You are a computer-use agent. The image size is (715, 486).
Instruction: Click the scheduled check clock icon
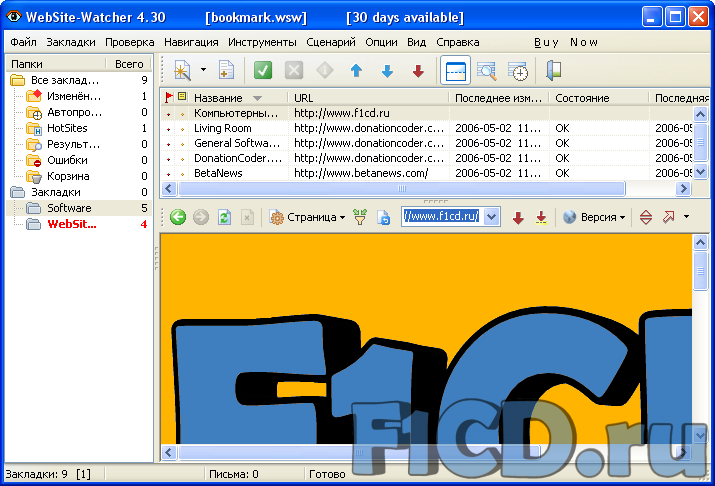pos(518,71)
